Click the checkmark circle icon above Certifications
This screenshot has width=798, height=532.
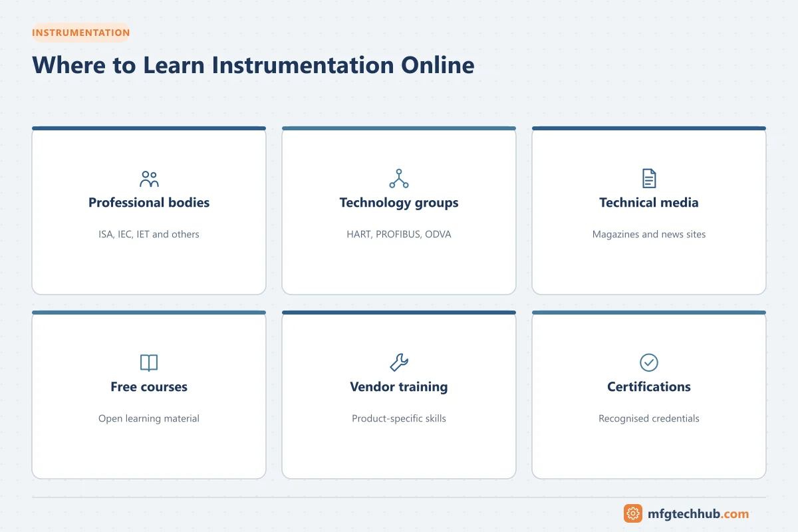click(x=649, y=362)
